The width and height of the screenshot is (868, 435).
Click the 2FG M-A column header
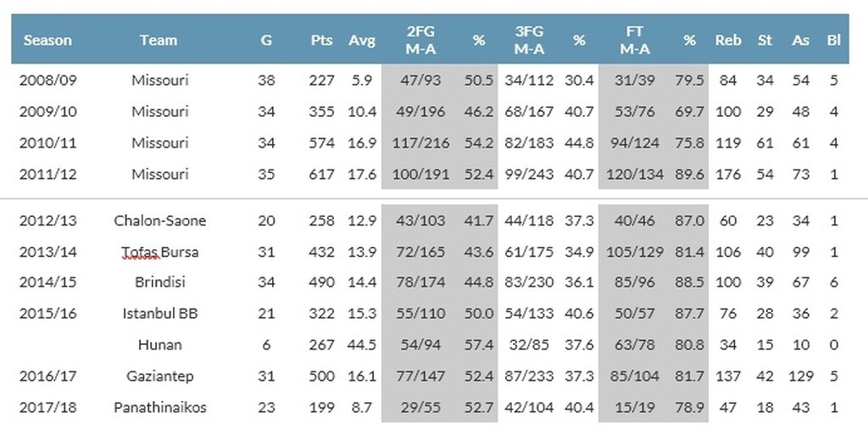click(421, 40)
